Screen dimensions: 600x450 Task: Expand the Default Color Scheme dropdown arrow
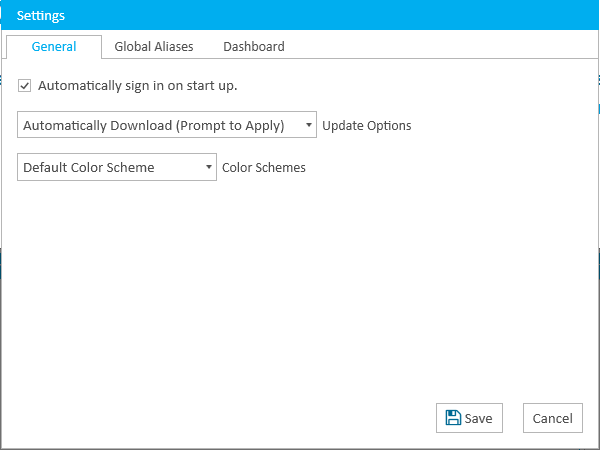tap(209, 167)
